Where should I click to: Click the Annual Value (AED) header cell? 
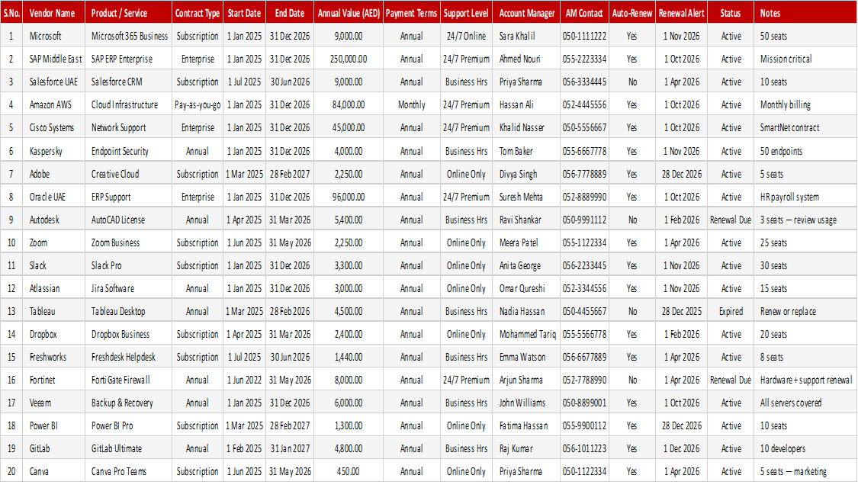349,13
